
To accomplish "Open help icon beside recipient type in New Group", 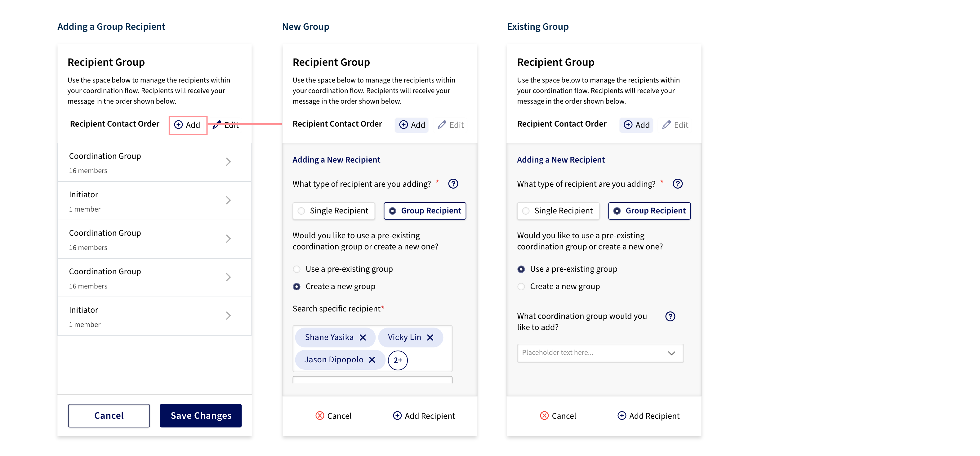I will pos(453,184).
